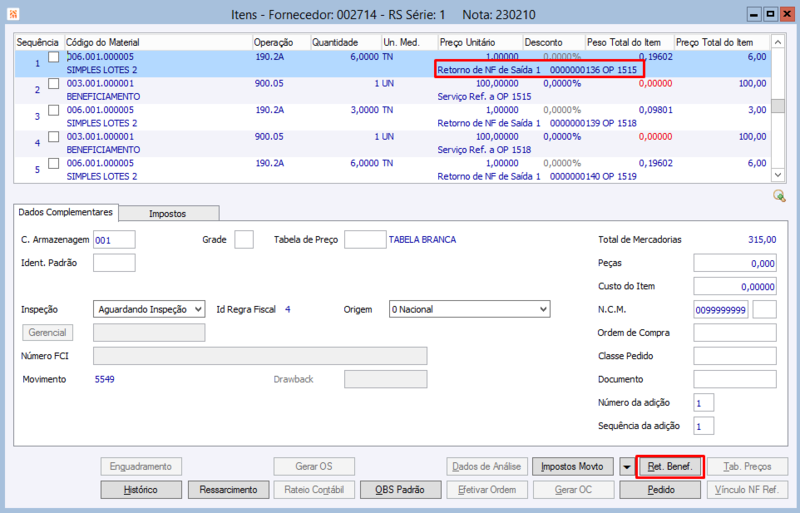Click the Dados de Análise button
The height and width of the screenshot is (513, 800).
(487, 467)
